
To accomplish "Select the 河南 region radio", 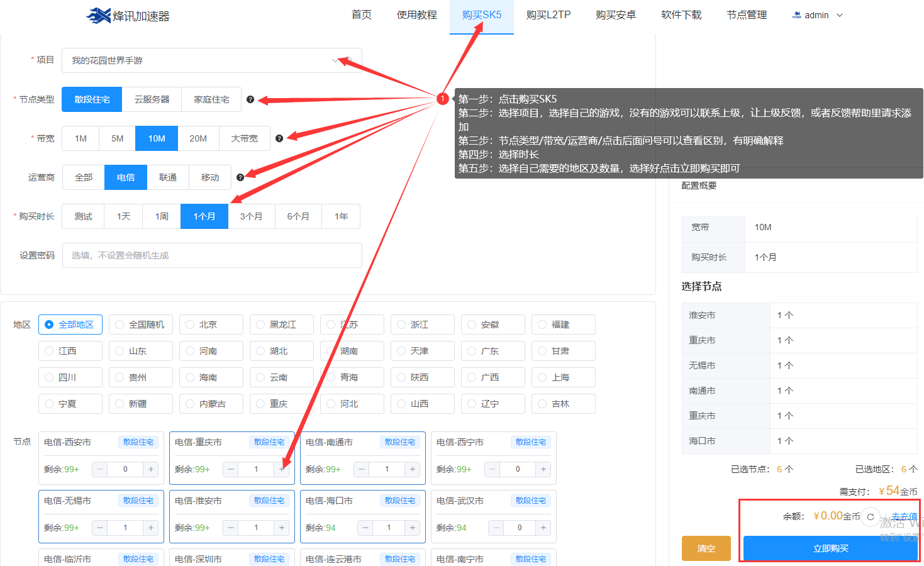I will 211,351.
